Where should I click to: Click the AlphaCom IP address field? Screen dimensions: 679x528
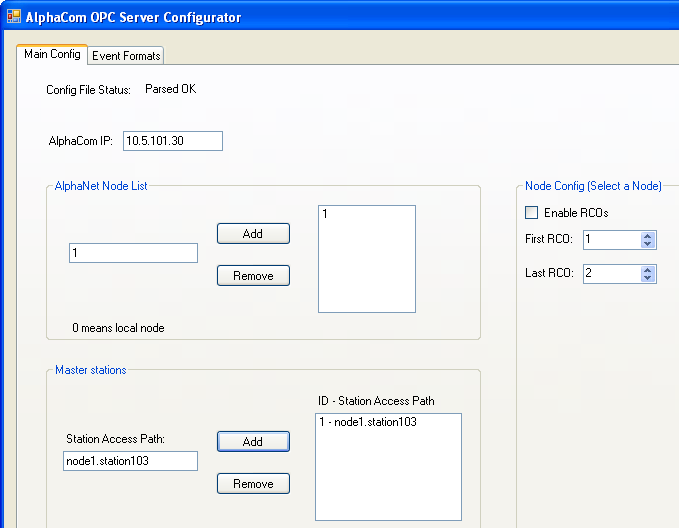tap(172, 141)
